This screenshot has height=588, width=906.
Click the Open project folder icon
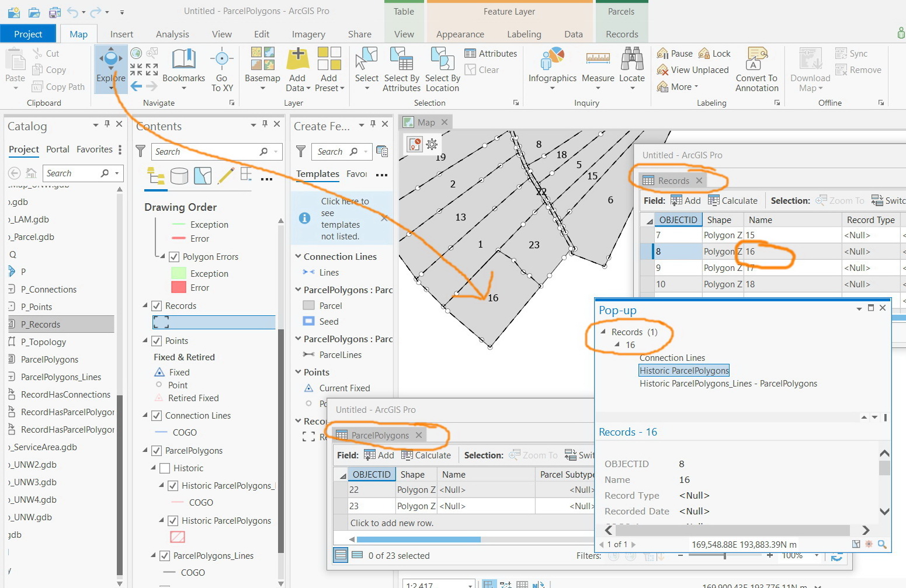[34, 12]
